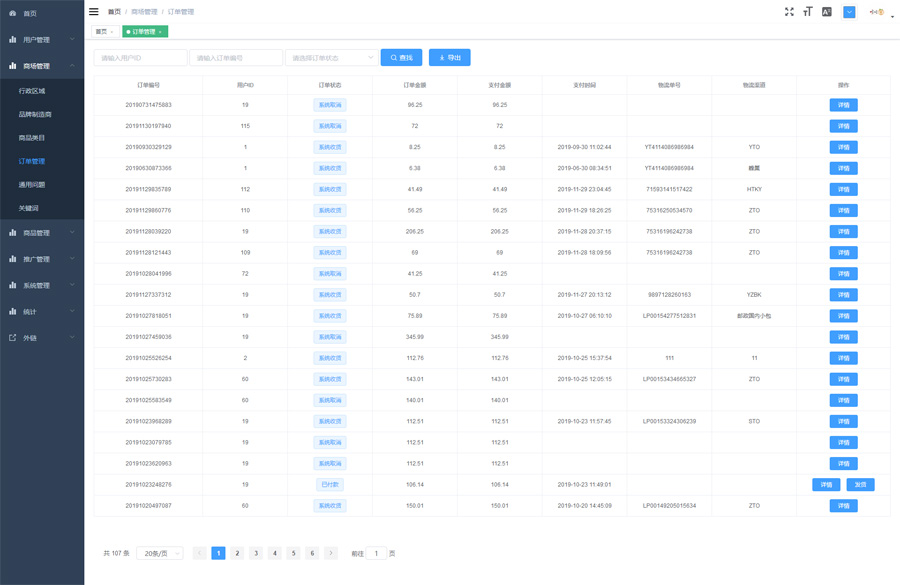Enter fullscreen mode via header icon
900x585 pixels.
pyautogui.click(x=789, y=12)
